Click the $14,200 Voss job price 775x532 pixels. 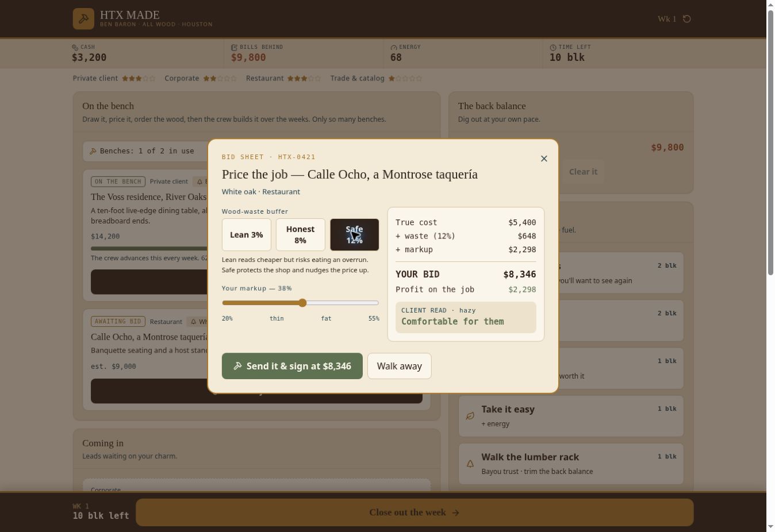[105, 237]
